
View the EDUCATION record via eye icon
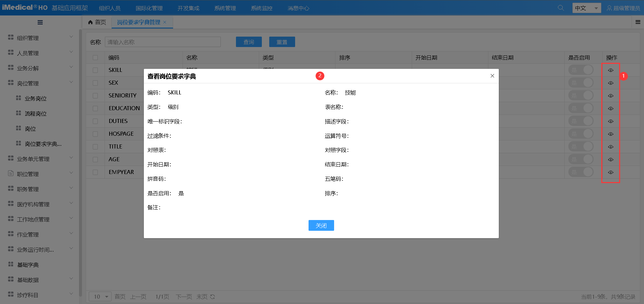coord(611,108)
